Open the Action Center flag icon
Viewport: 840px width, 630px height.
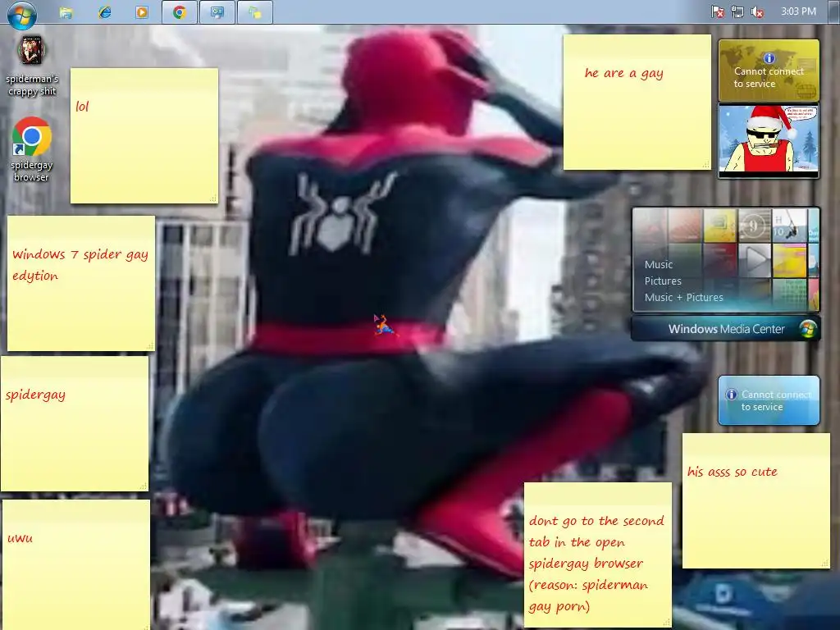[x=718, y=11]
